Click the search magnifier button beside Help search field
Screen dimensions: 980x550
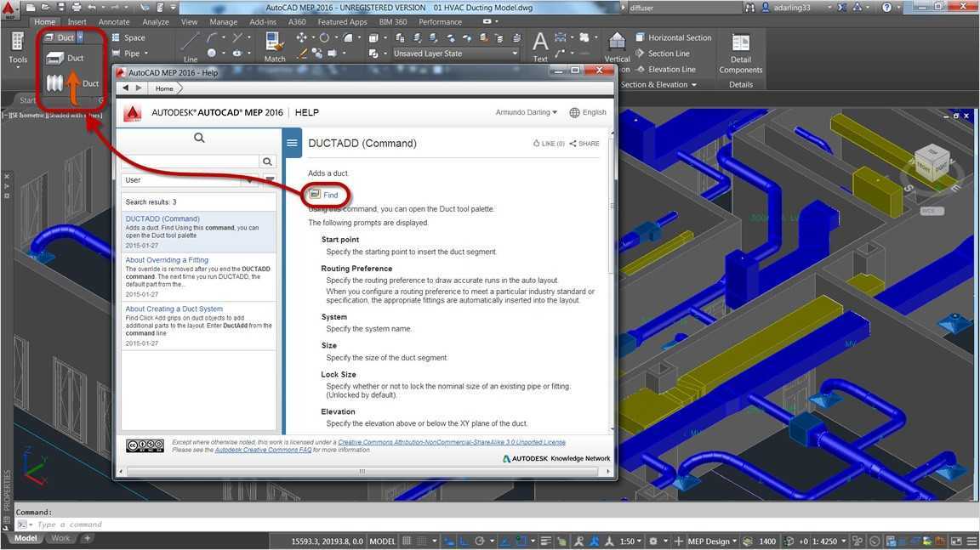(x=267, y=162)
